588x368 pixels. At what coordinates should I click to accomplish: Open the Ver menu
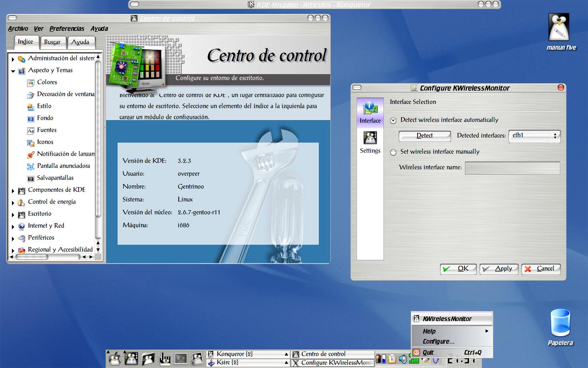tap(39, 29)
